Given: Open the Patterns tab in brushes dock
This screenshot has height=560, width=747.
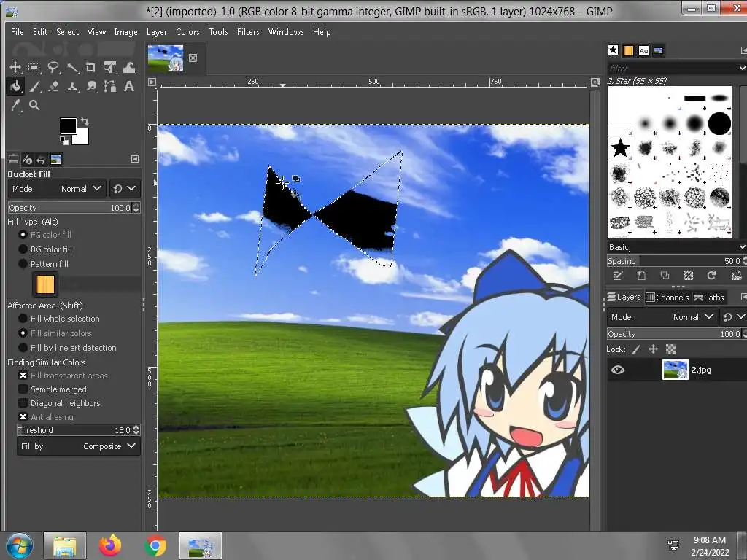Looking at the screenshot, I should point(628,50).
